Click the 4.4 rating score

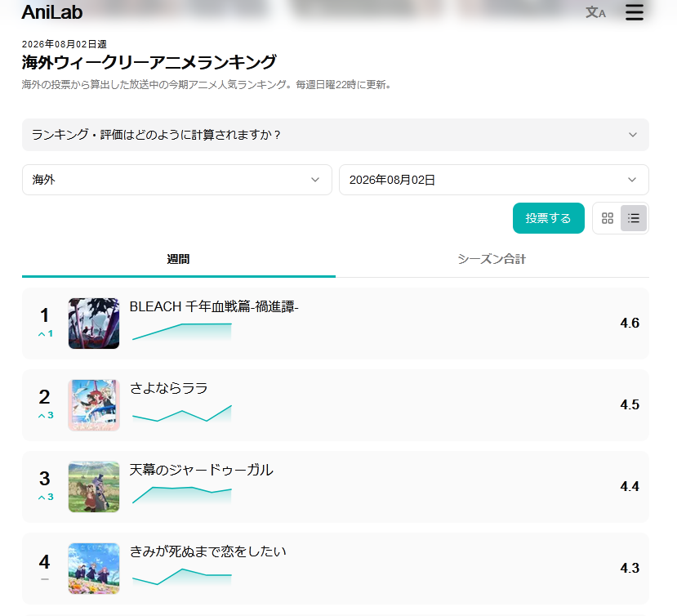630,486
